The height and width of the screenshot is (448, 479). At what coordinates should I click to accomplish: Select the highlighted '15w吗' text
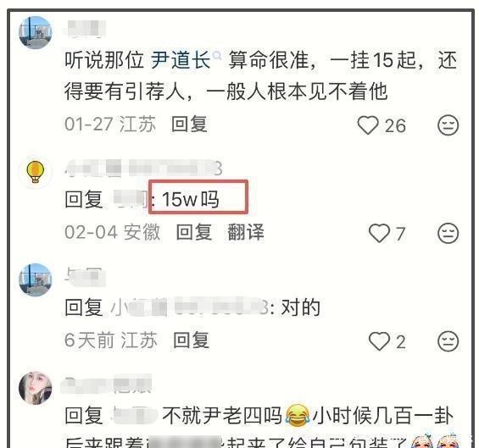(190, 199)
